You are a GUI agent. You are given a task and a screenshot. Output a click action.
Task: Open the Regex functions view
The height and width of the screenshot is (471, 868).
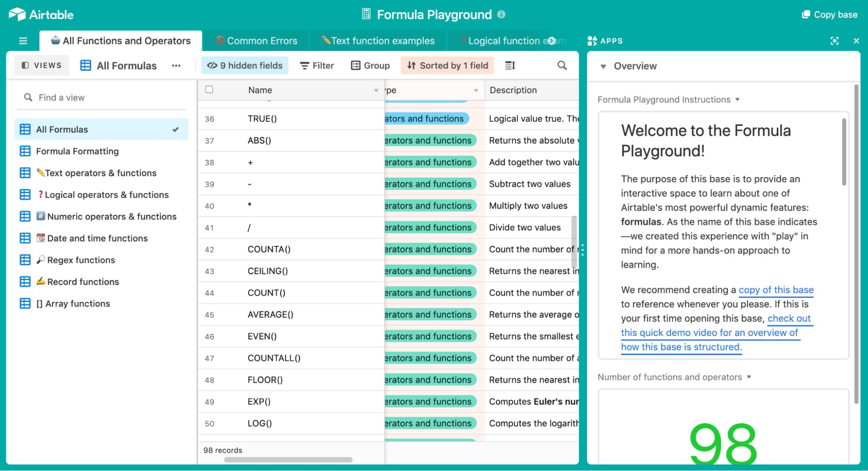pyautogui.click(x=102, y=260)
